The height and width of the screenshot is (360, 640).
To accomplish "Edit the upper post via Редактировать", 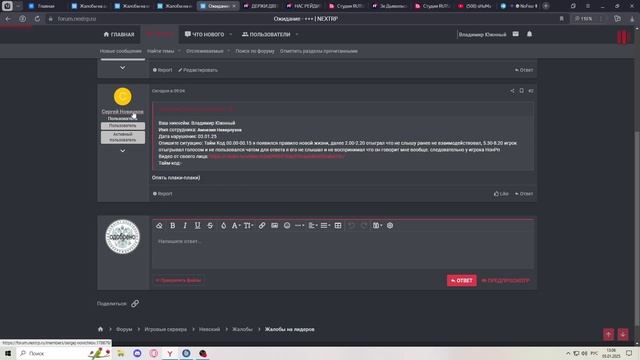I will 198,70.
